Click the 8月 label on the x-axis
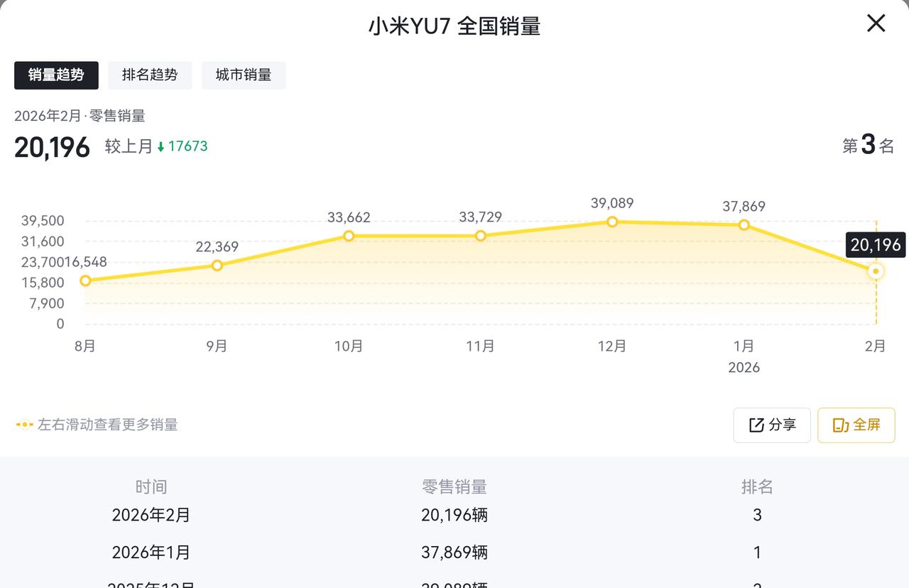The image size is (909, 588). coord(85,346)
